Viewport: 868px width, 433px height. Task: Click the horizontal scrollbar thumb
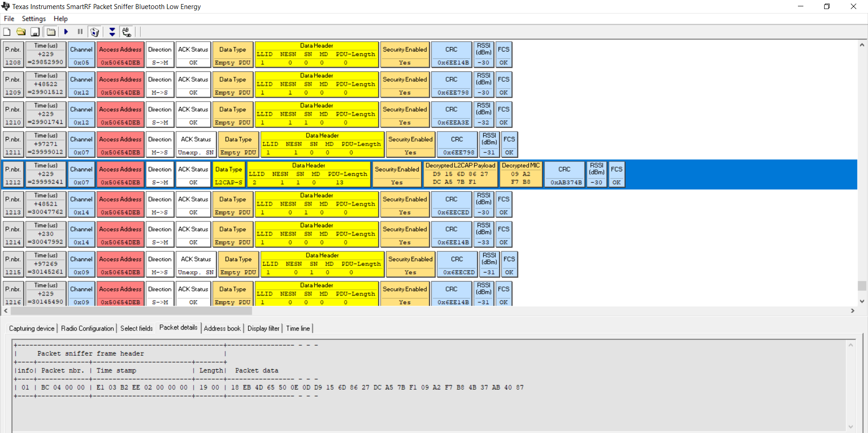132,311
